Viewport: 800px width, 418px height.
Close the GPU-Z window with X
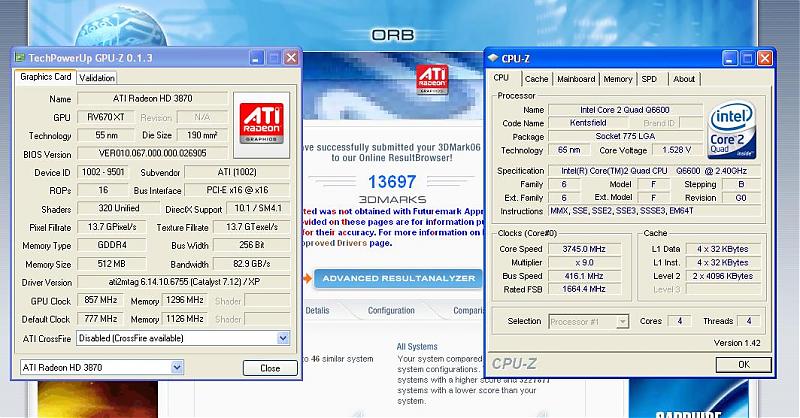pos(291,58)
